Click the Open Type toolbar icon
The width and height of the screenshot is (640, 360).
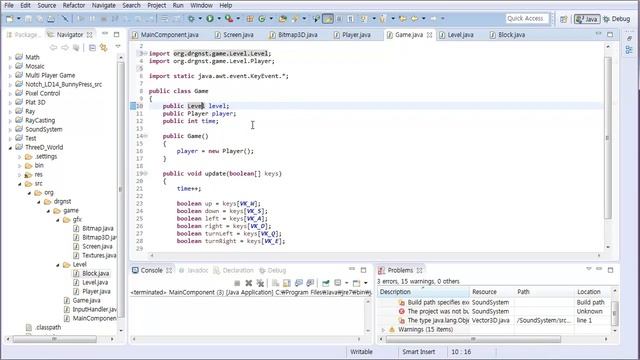(282, 19)
